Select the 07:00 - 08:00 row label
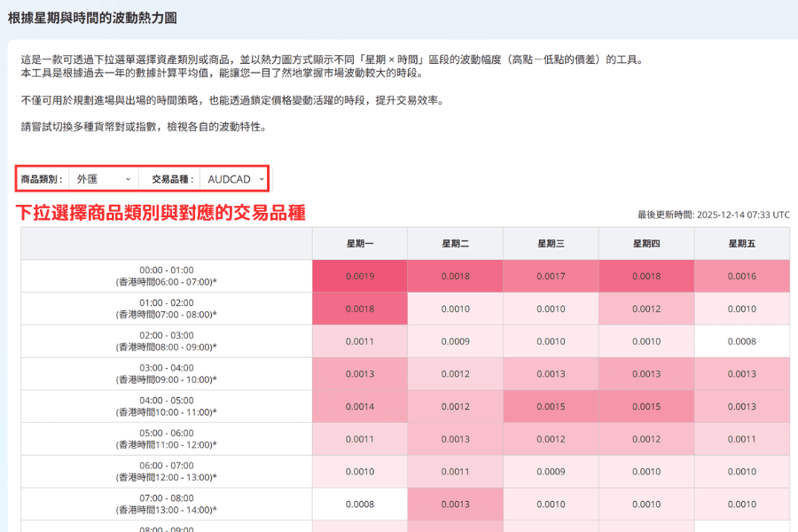Screen dimensions: 798x532 [x=165, y=497]
